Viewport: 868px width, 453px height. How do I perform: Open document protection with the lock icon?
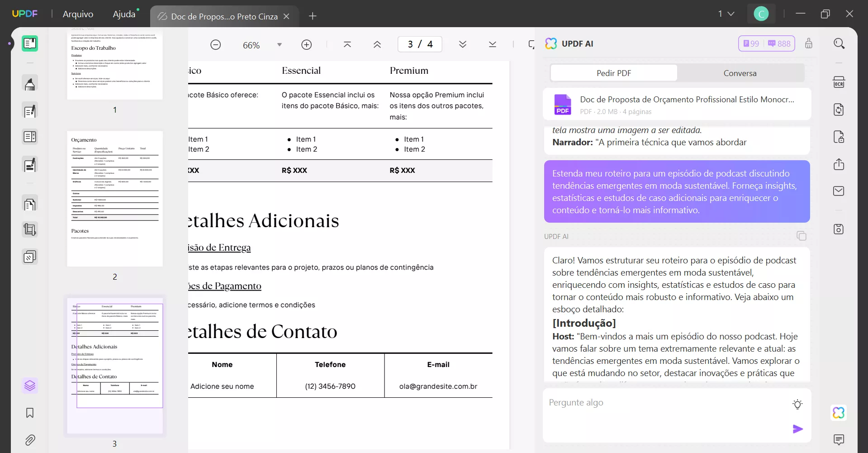[839, 137]
